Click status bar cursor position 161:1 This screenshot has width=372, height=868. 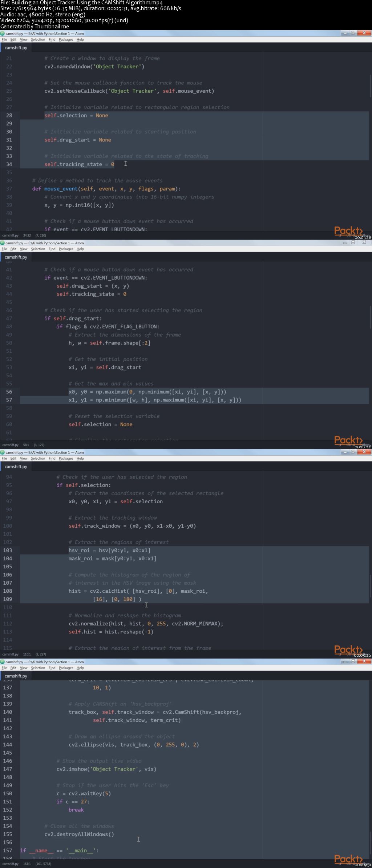point(27,864)
